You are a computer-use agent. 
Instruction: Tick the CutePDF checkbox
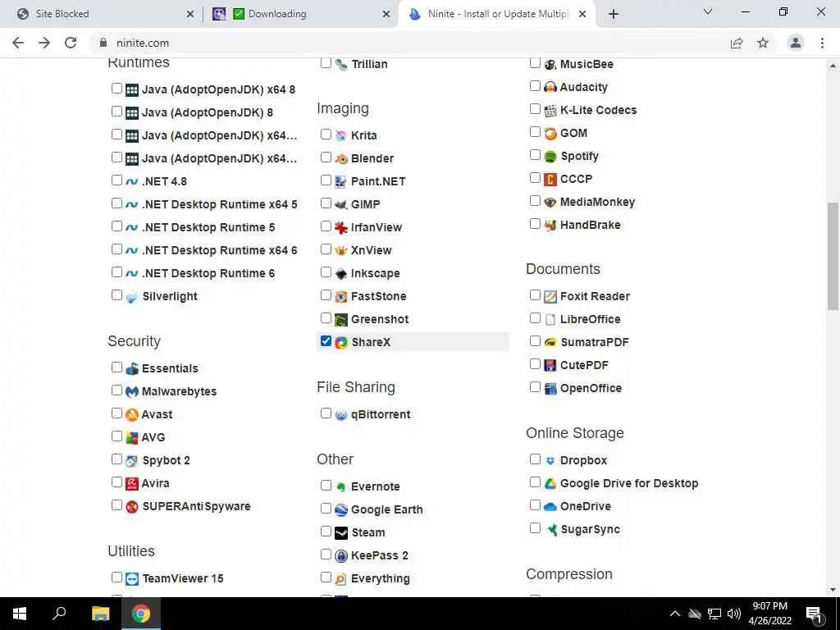point(535,364)
